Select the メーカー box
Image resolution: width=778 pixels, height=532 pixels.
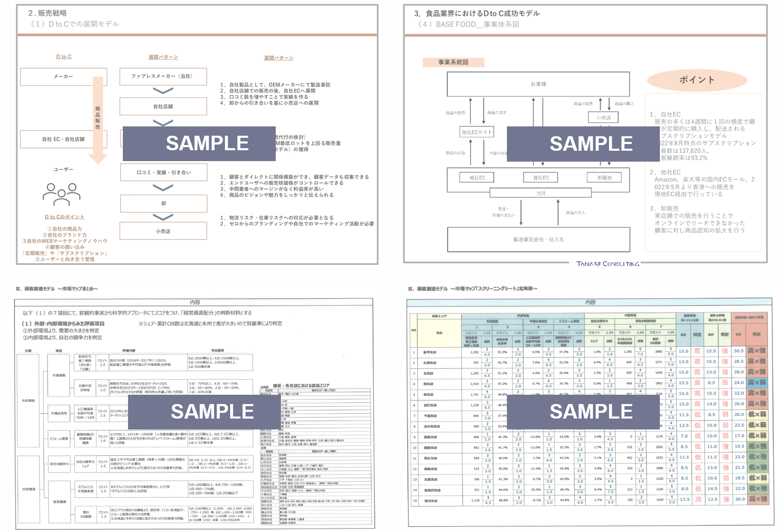pos(63,77)
